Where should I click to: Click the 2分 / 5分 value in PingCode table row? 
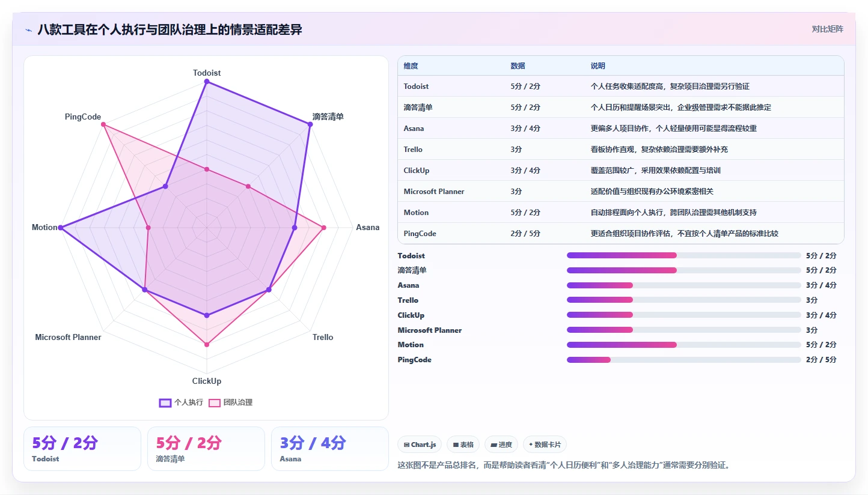tap(525, 234)
